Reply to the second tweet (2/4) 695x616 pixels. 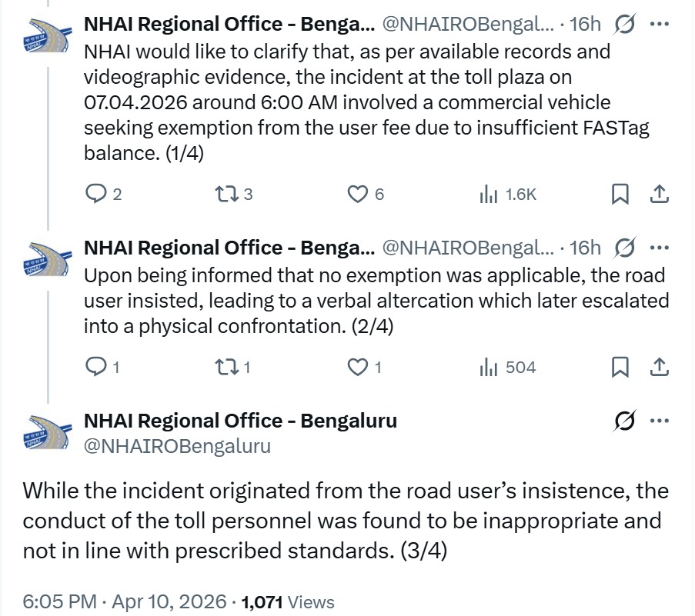[x=95, y=368]
